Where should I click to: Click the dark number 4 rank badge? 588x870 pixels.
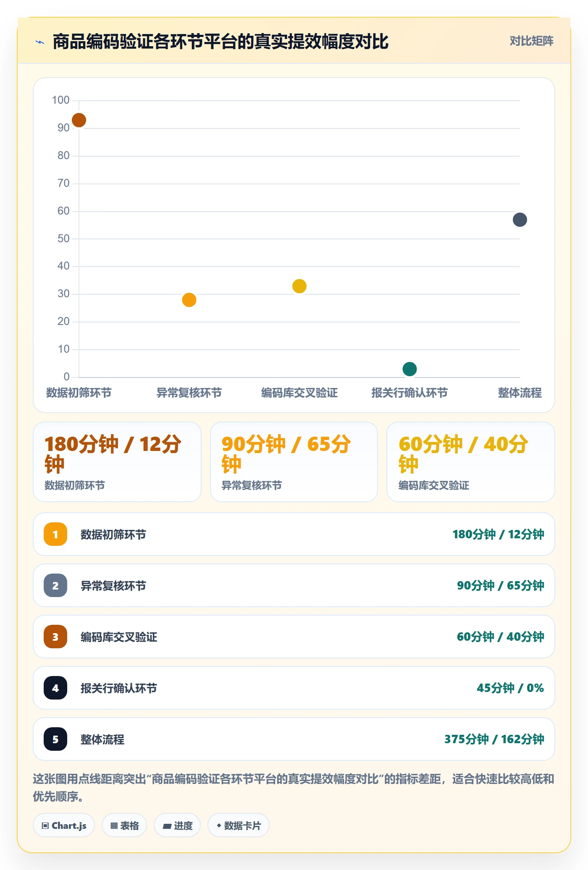click(55, 688)
